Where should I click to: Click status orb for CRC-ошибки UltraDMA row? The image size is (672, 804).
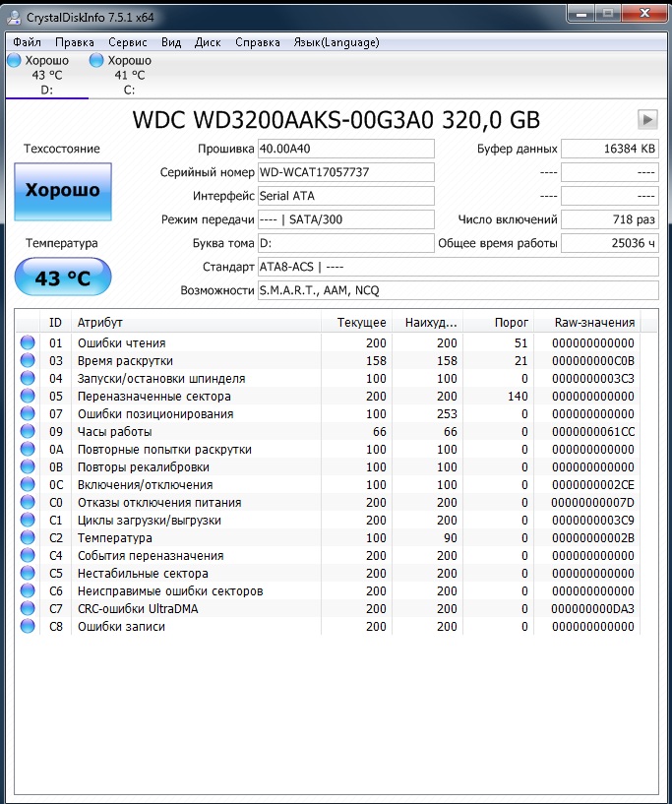[x=28, y=608]
